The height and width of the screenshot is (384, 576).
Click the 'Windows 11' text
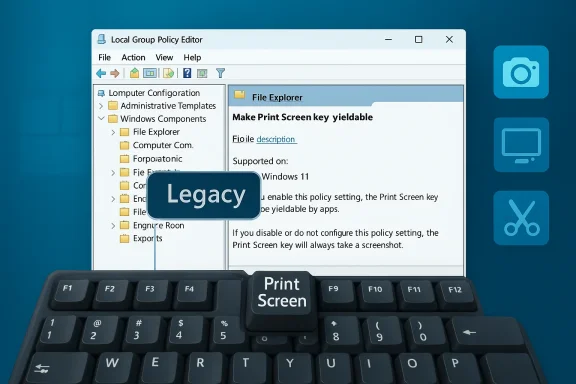285,177
